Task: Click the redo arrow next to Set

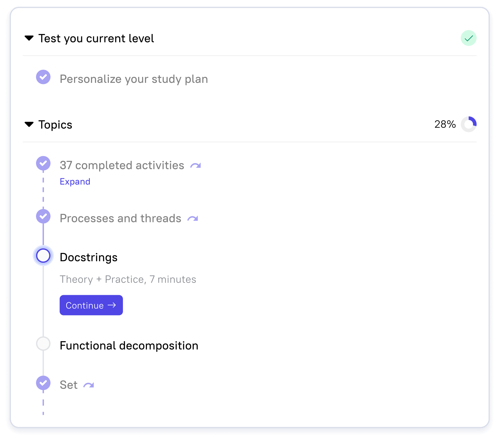Action: point(89,385)
